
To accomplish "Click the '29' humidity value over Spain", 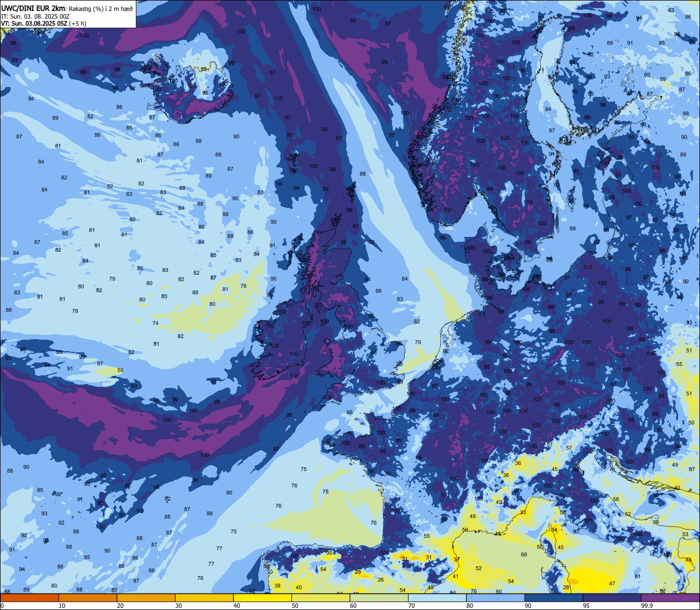I will (358, 572).
